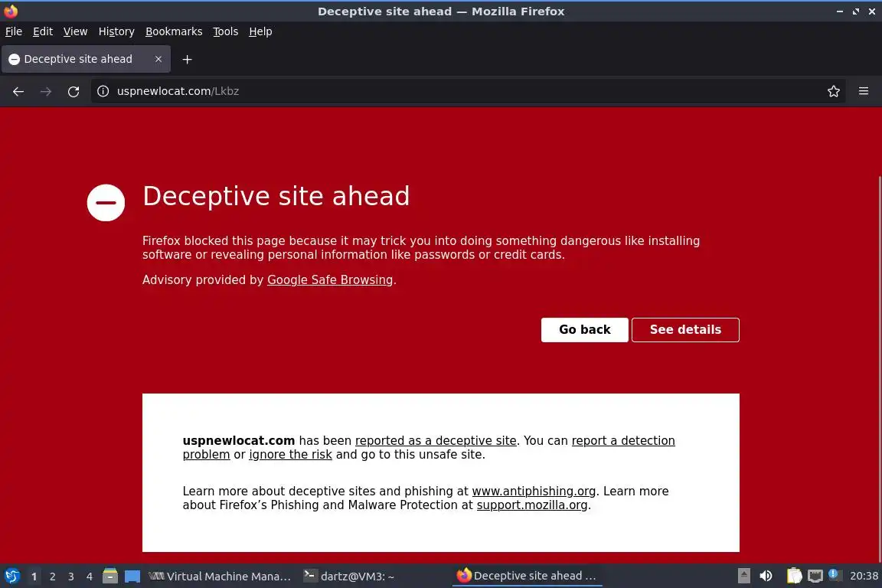882x588 pixels.
Task: Close the Deceptive site ahead tab
Action: pos(158,59)
